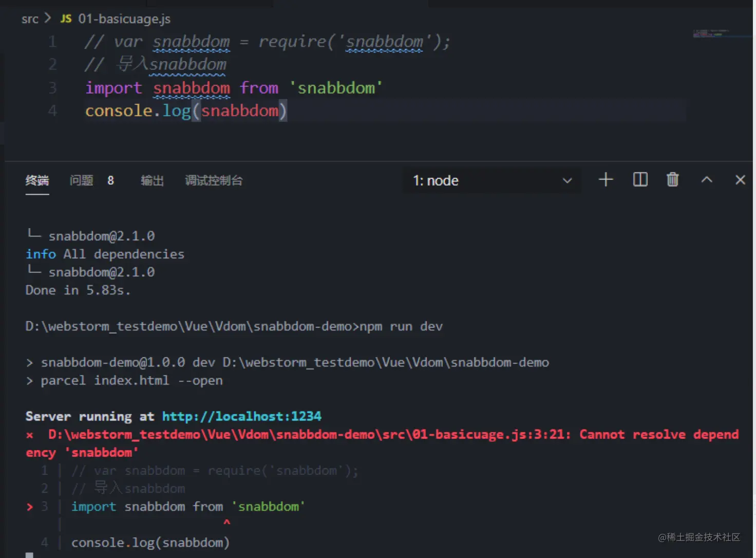Click 'console' on editor line 4
This screenshot has height=558, width=756.
coord(119,111)
